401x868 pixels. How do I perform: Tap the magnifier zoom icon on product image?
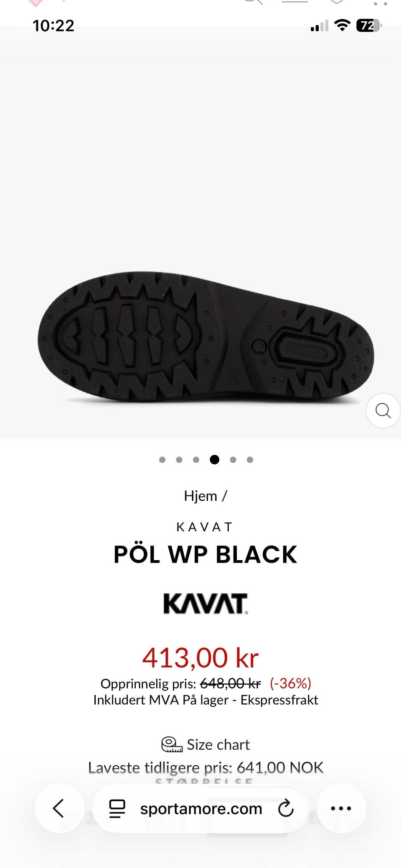(383, 411)
